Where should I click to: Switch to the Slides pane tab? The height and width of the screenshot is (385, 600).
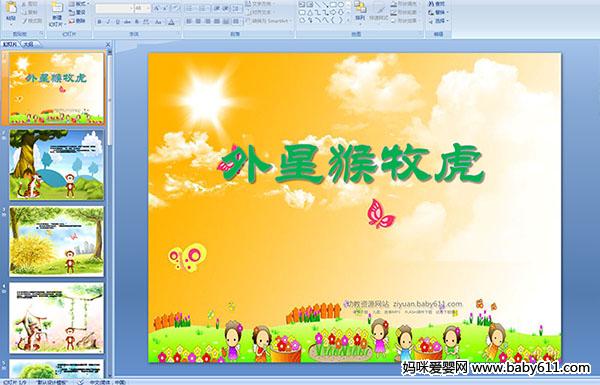point(10,44)
